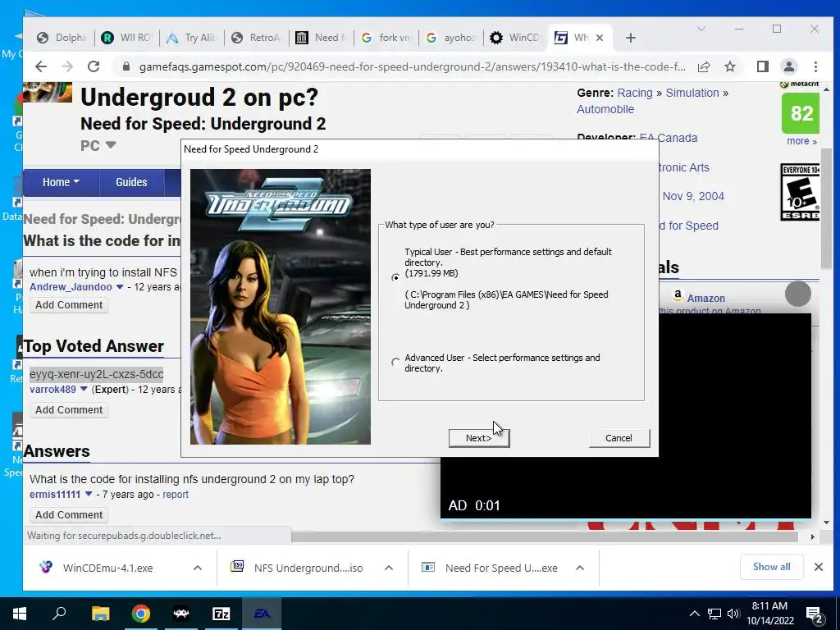Expand NFS Underground iso download options

pyautogui.click(x=389, y=568)
